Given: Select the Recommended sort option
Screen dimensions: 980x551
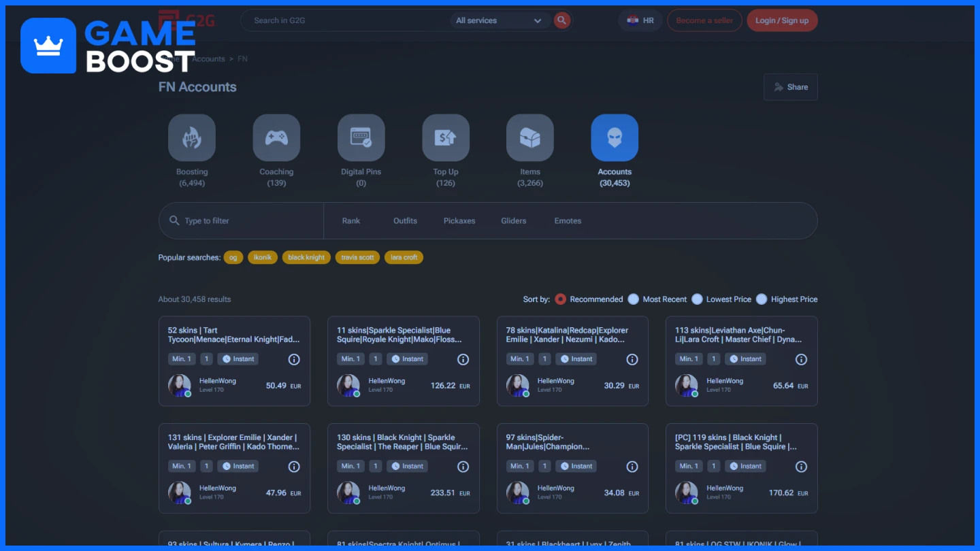Looking at the screenshot, I should point(561,299).
